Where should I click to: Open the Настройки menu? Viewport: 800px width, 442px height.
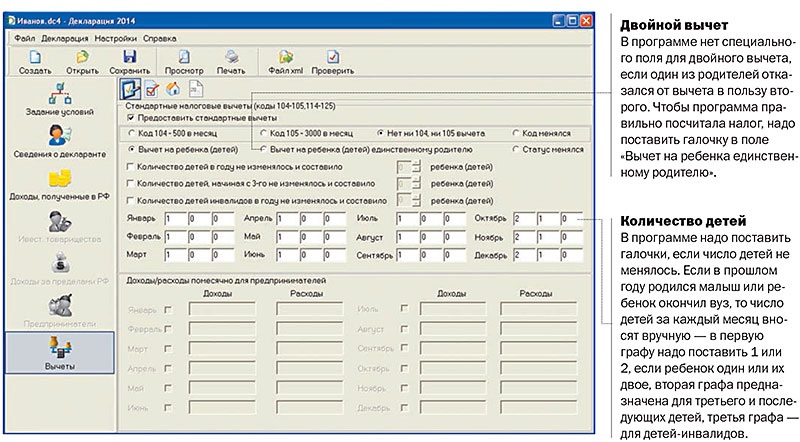117,37
